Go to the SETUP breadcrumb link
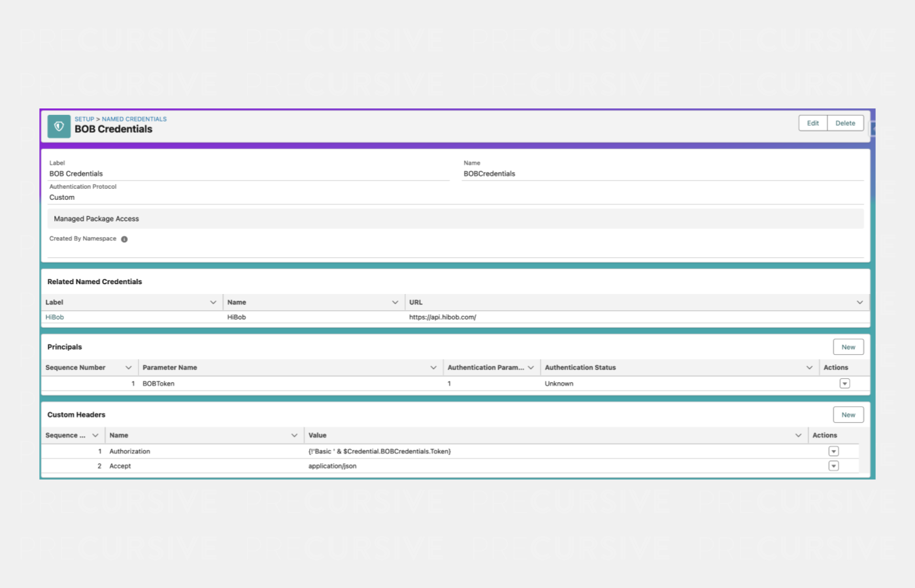Screen dimensions: 915x588 click(84, 119)
